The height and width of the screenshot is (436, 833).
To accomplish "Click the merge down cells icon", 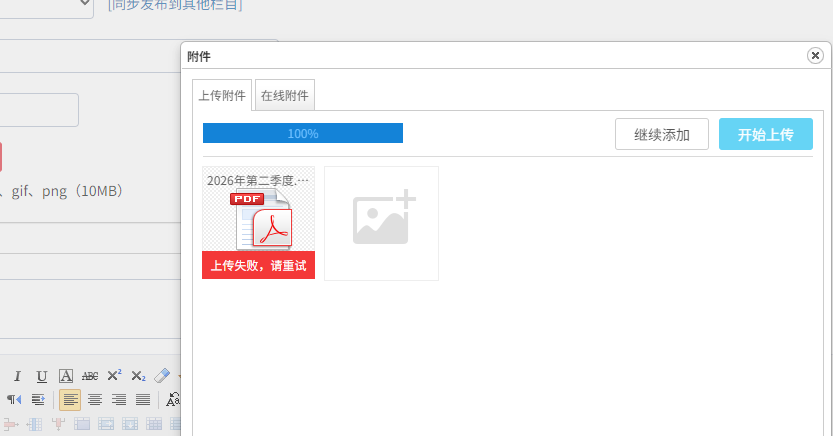I will pos(130,424).
